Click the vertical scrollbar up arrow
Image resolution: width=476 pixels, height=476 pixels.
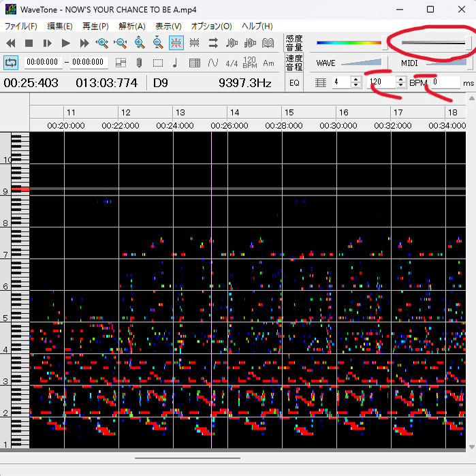click(x=471, y=98)
